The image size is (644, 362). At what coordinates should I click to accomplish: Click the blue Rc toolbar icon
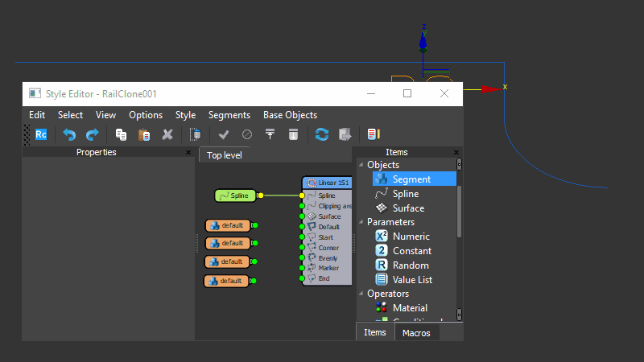[41, 134]
